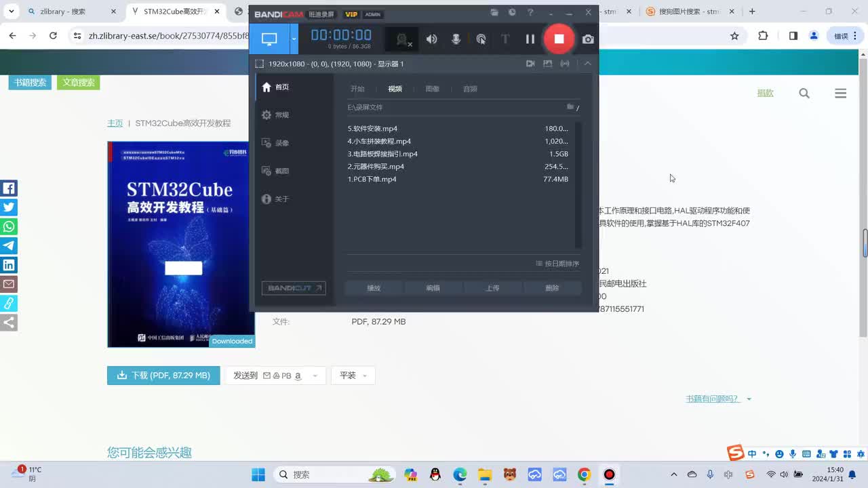Image resolution: width=868 pixels, height=488 pixels.
Task: Open output folder icon in Bandicam title bar
Action: 494,13
